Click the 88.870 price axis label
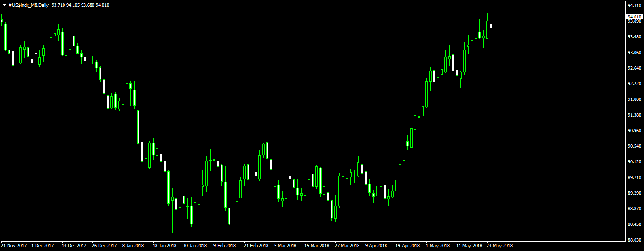The image size is (644, 251). [634, 209]
